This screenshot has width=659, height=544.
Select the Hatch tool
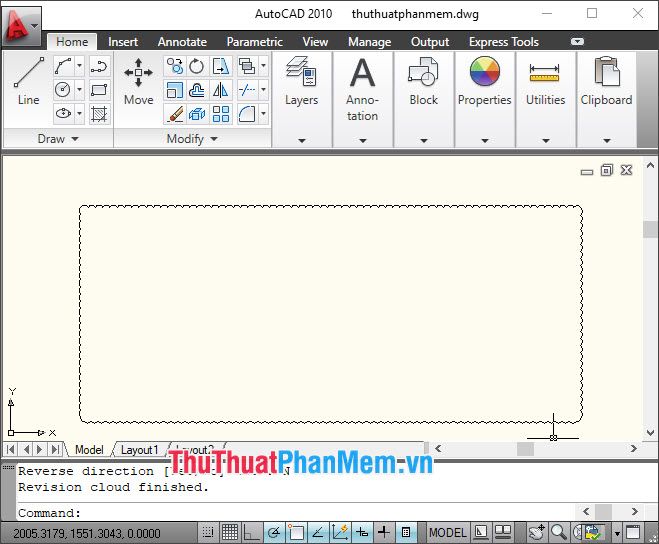tap(99, 114)
